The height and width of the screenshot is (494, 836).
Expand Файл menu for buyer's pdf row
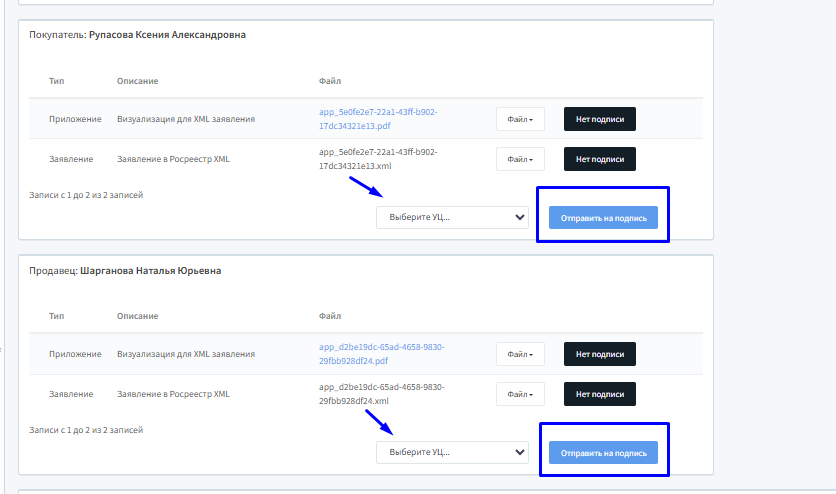tap(520, 119)
